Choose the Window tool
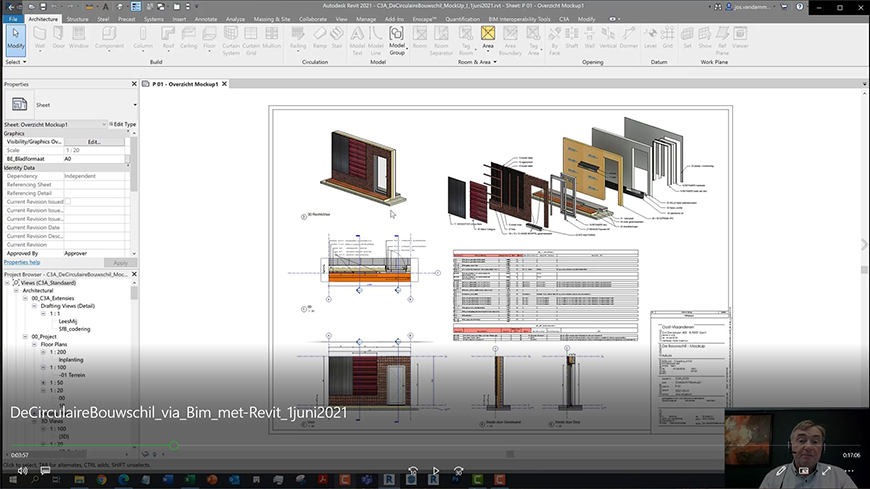Viewport: 870px width, 489px height. 79,38
